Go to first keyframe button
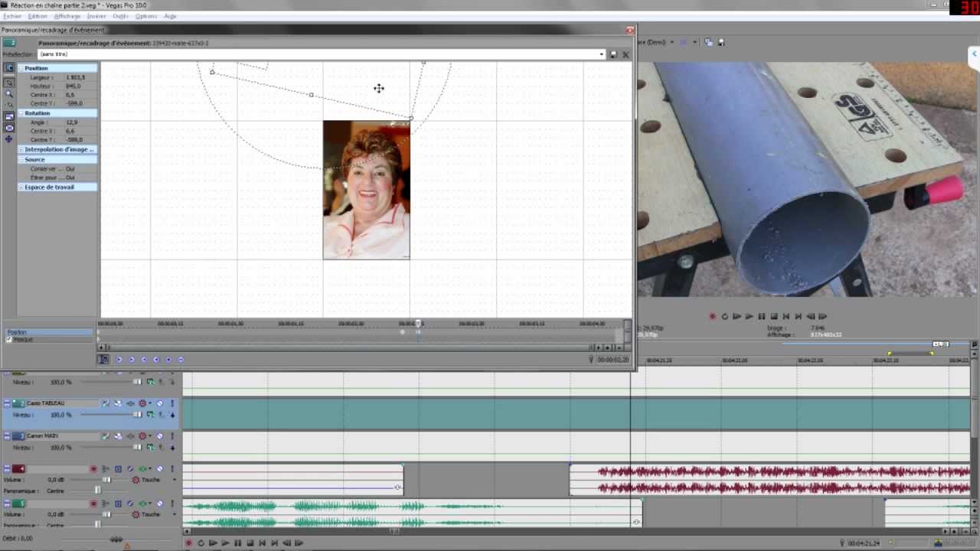 coord(119,360)
